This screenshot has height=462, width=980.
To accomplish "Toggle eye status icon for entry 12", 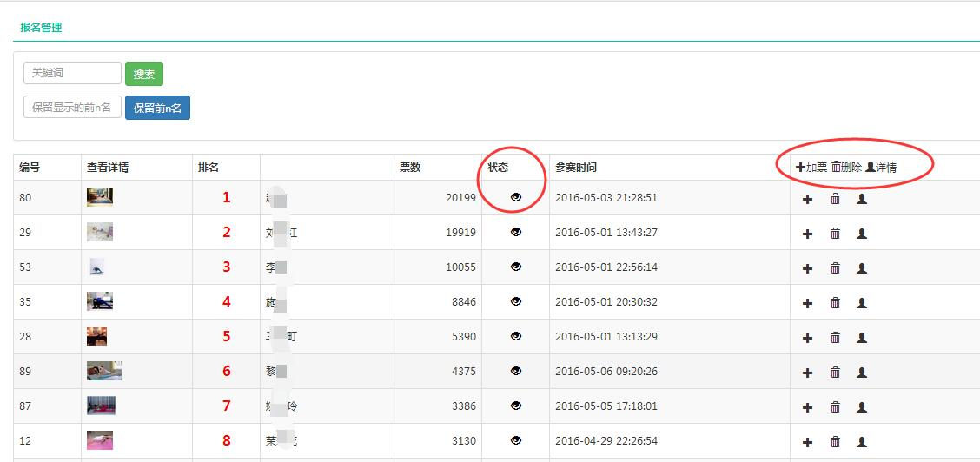I will pos(516,440).
